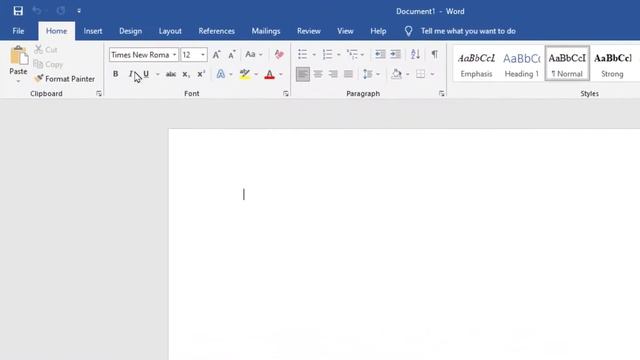Decrease paragraph indent
The width and height of the screenshot is (640, 360).
(380, 54)
